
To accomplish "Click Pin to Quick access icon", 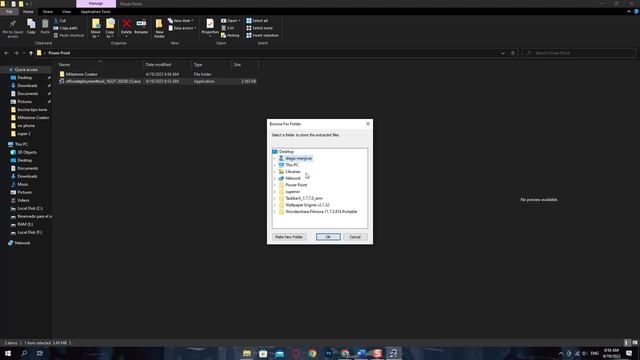I will pyautogui.click(x=13, y=24).
